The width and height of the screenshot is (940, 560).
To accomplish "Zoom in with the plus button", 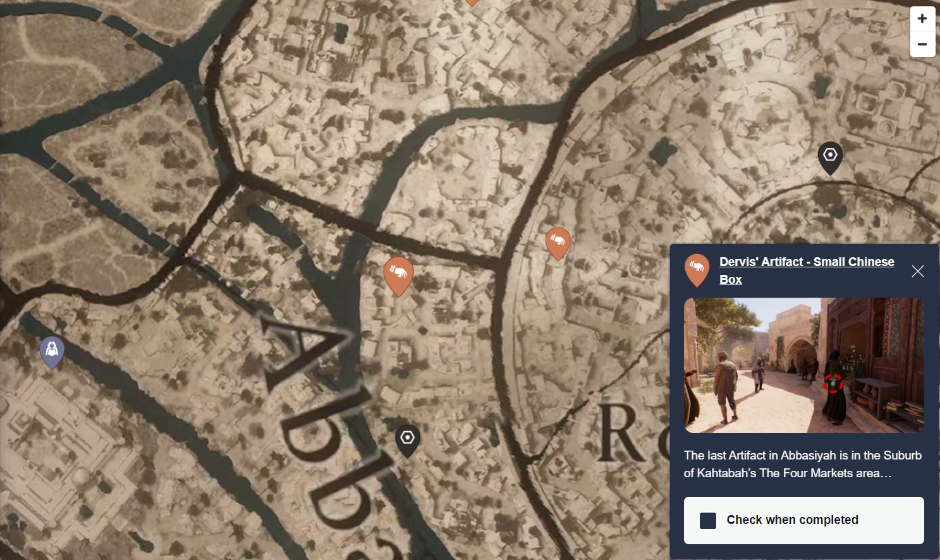I will click(922, 19).
